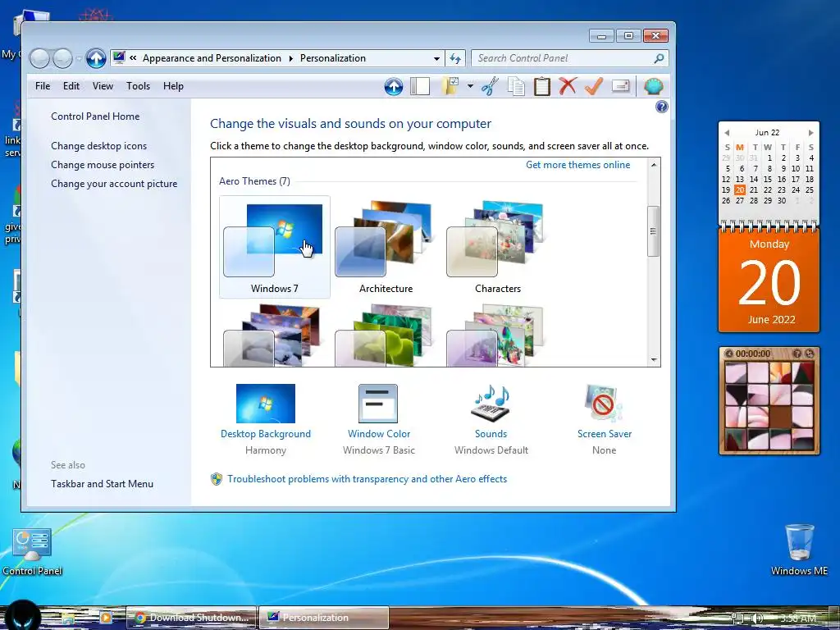The image size is (840, 630).
Task: Go to next month in calendar gadget
Action: (811, 132)
